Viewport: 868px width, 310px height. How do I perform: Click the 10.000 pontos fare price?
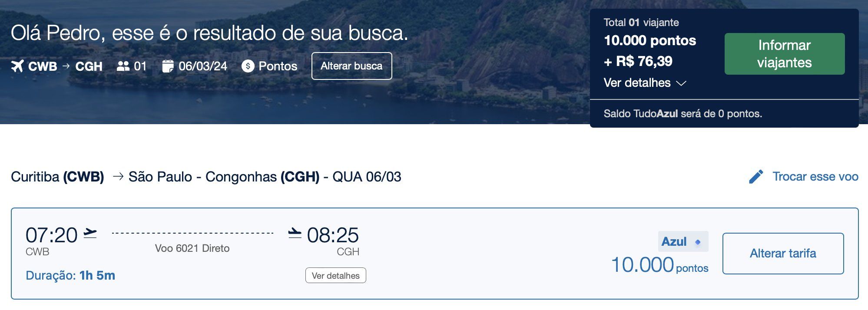point(659,265)
